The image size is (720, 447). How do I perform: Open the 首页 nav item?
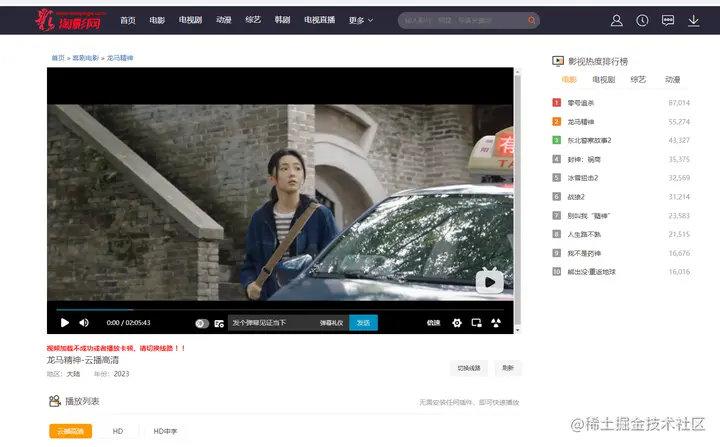[x=128, y=20]
